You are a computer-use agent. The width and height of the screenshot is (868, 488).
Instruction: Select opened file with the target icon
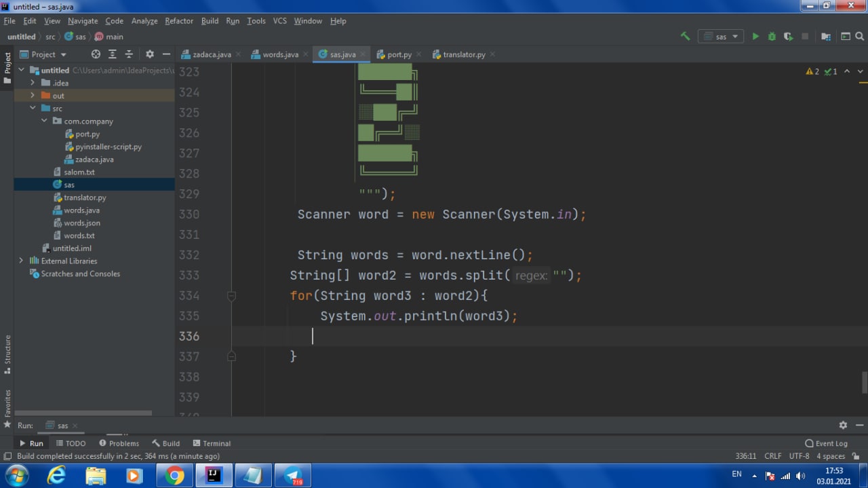96,54
